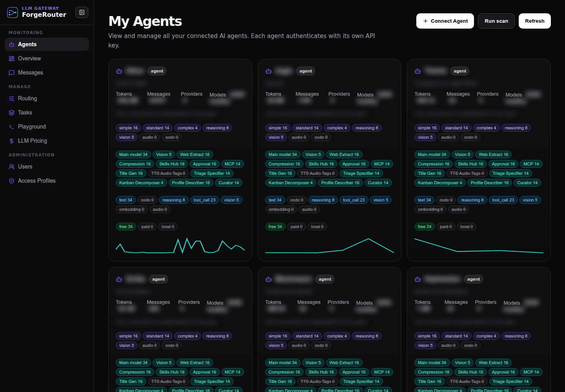This screenshot has height=392, width=565.
Task: Open Playground via its terminal prompt icon
Action: [x=11, y=127]
